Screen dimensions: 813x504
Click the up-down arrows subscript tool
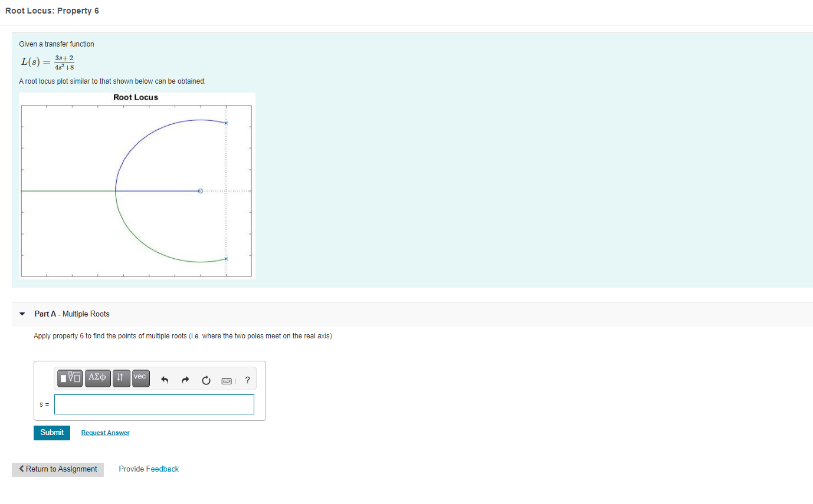[x=120, y=377]
